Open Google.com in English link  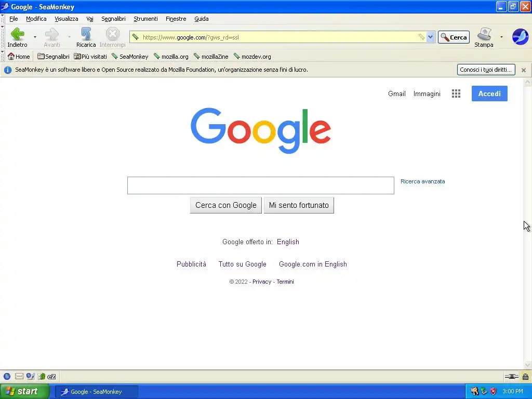(x=313, y=264)
